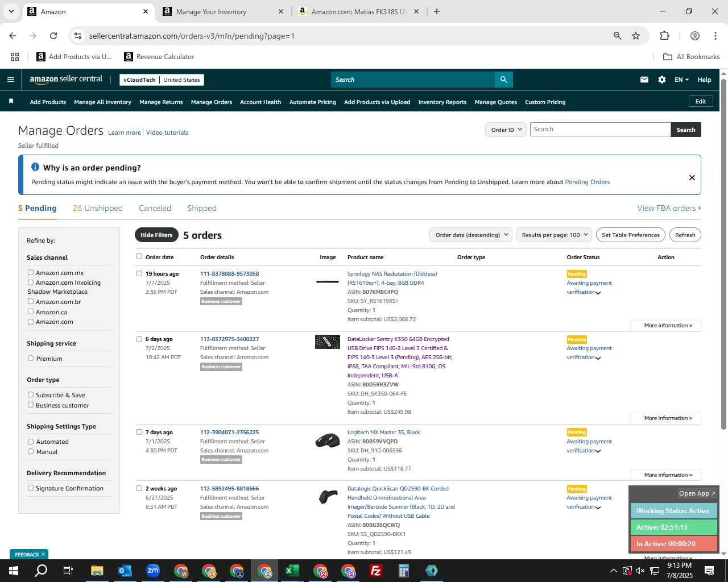Open Zoom from the taskbar

coord(152,571)
